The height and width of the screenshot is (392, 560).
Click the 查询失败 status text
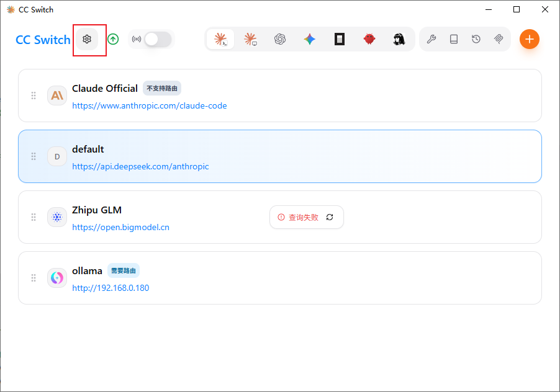[303, 217]
